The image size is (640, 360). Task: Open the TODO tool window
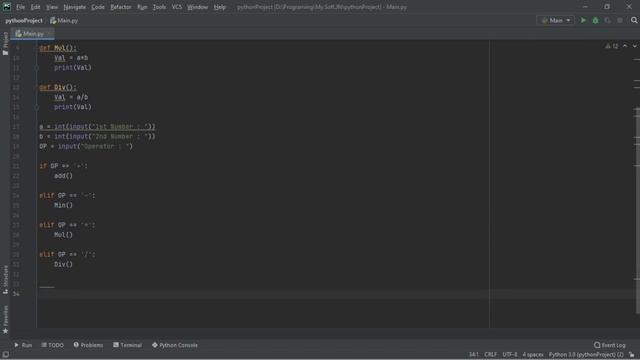coord(53,345)
